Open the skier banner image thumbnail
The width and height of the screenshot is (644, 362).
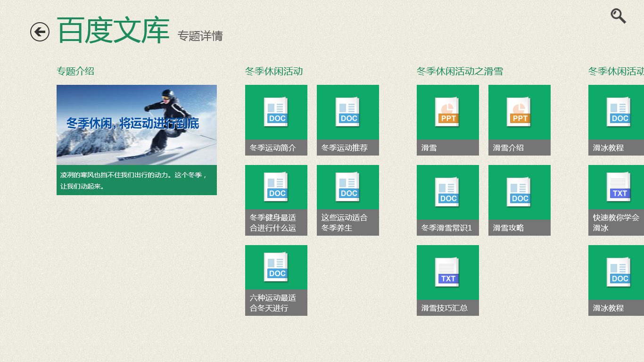pos(137,125)
